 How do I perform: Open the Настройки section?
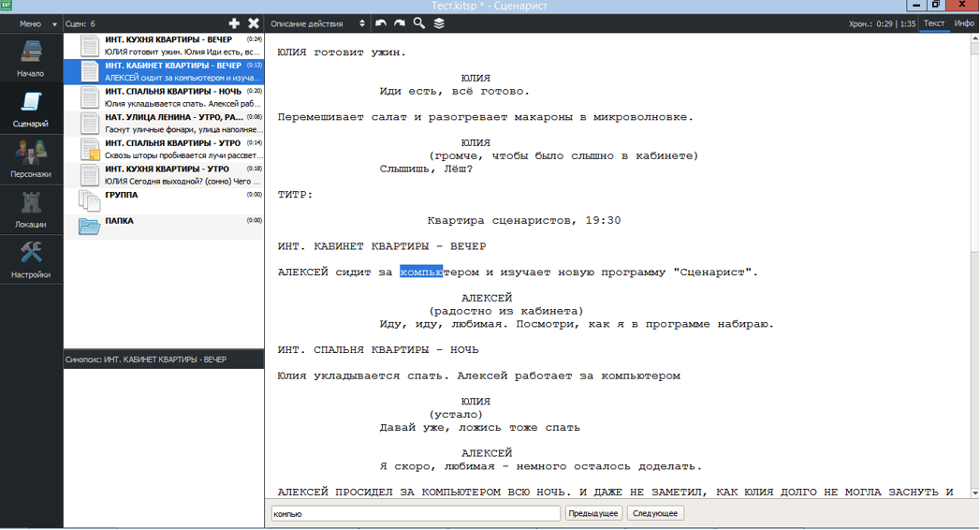click(31, 259)
